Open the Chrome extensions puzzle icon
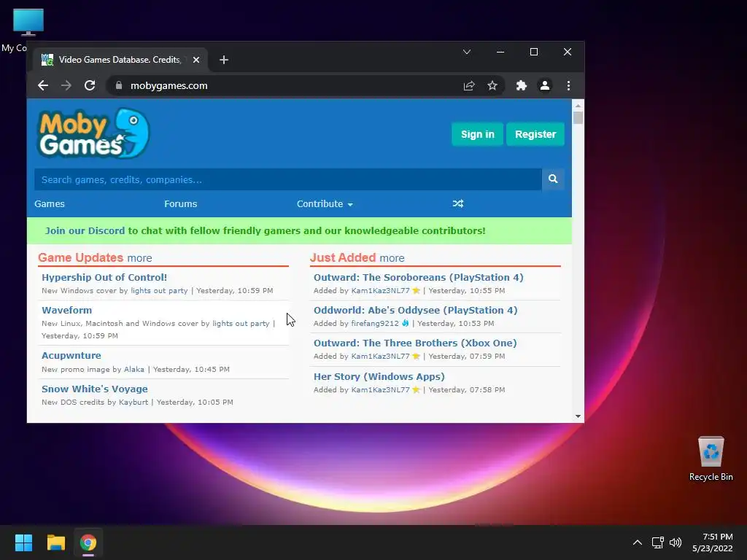 tap(522, 86)
